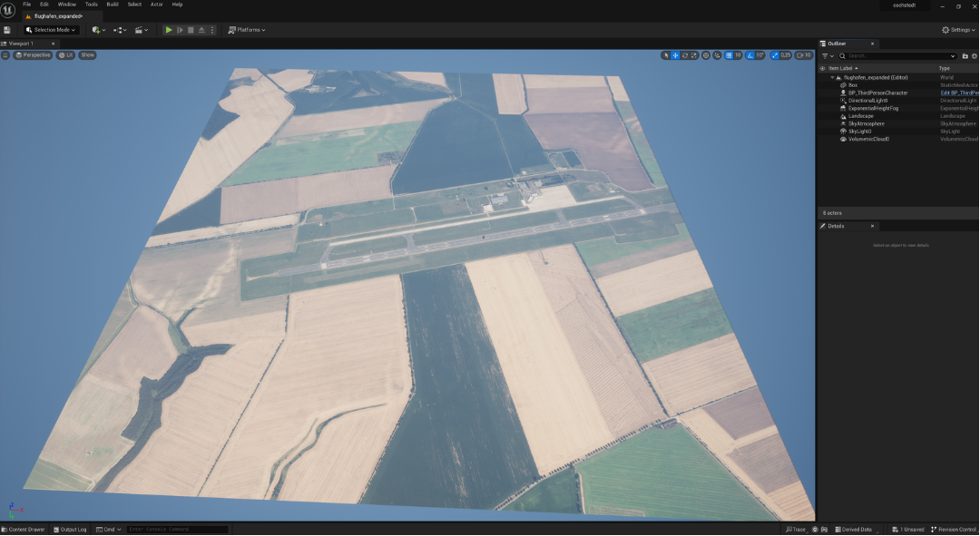Open the Actor menu
980x536 pixels.
coord(156,5)
